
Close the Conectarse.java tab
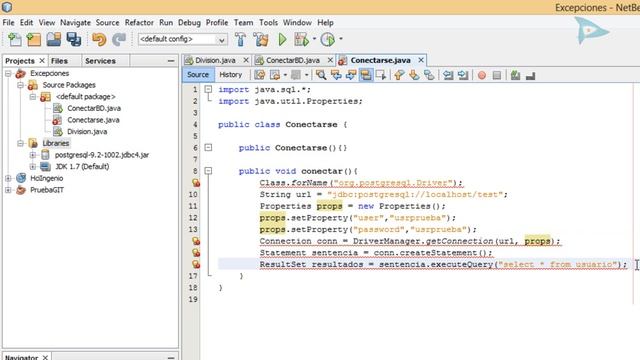click(x=421, y=60)
